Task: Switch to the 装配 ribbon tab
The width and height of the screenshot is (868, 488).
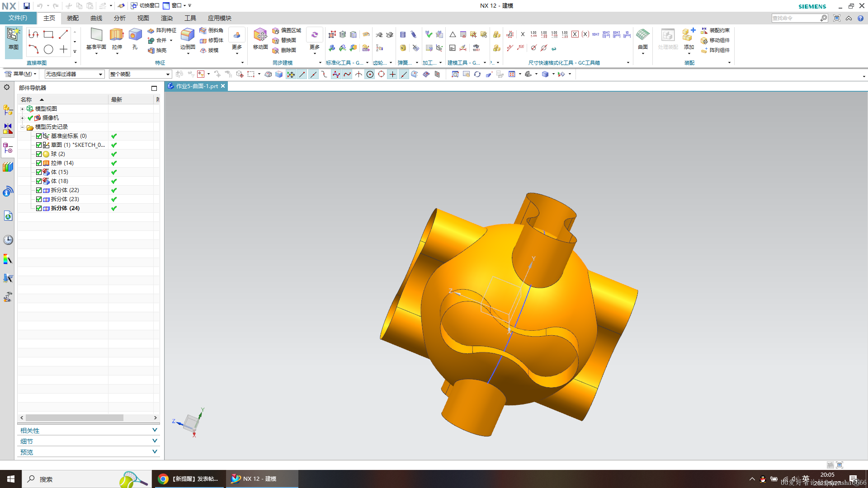Action: (x=73, y=18)
